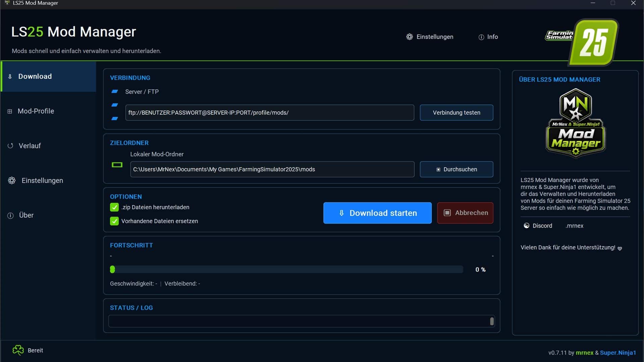Click the Abbrechen cancel button
Image resolution: width=644 pixels, height=362 pixels.
(465, 213)
